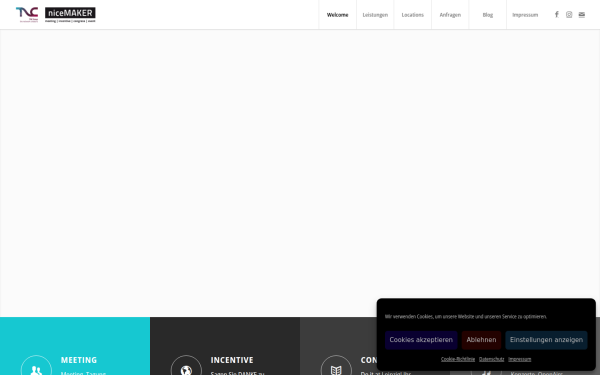Open the Blog menu item
Image resolution: width=600 pixels, height=375 pixels.
tap(488, 15)
